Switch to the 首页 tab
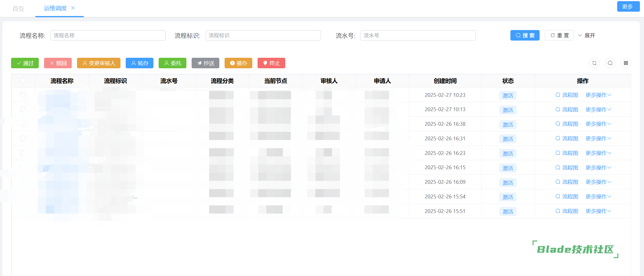This screenshot has width=644, height=276. (18, 9)
